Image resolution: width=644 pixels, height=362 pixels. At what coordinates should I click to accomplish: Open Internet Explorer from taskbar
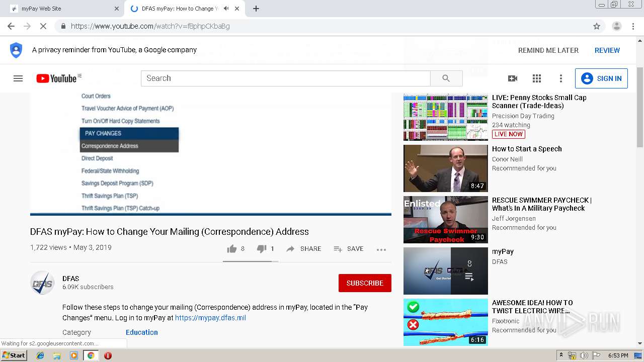(40, 355)
